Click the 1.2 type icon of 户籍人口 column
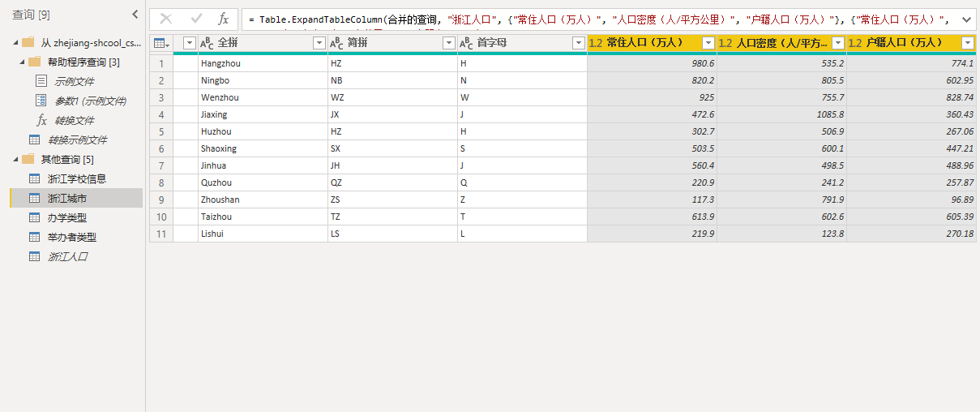980x412 pixels. [x=855, y=43]
